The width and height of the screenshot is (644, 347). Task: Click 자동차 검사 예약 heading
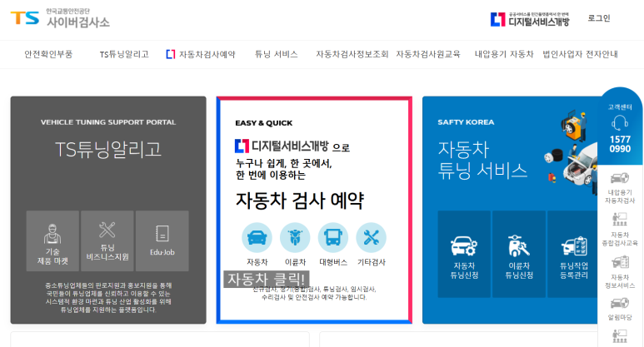tap(299, 201)
